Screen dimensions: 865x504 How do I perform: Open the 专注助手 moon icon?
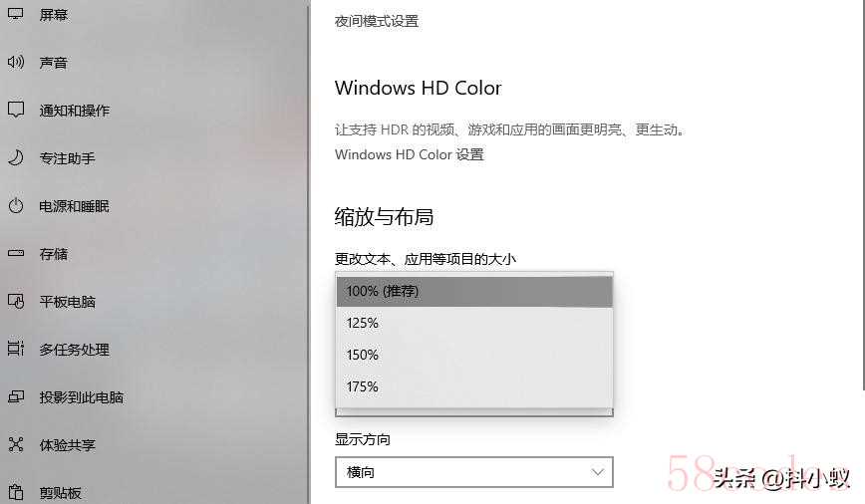tap(16, 157)
